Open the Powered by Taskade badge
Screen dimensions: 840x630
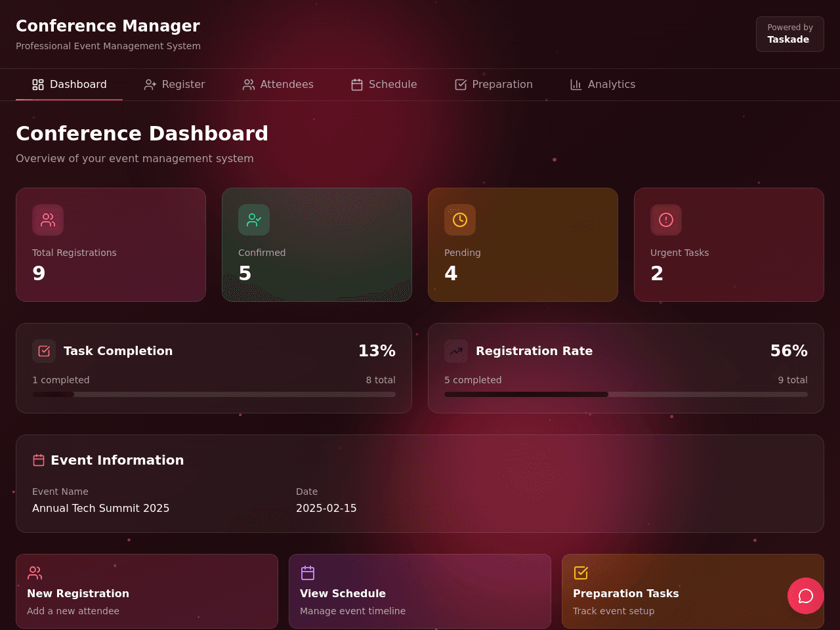pyautogui.click(x=790, y=34)
